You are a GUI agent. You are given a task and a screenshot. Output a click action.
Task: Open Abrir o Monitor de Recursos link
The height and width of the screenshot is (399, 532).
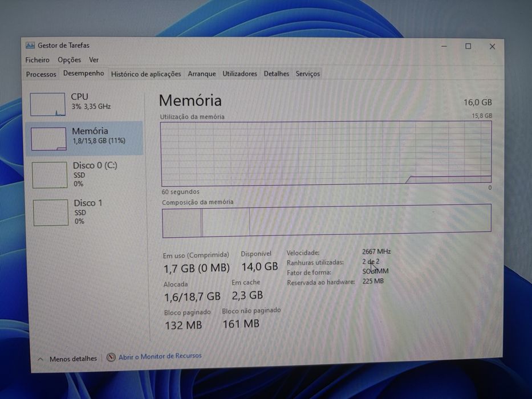tap(160, 356)
